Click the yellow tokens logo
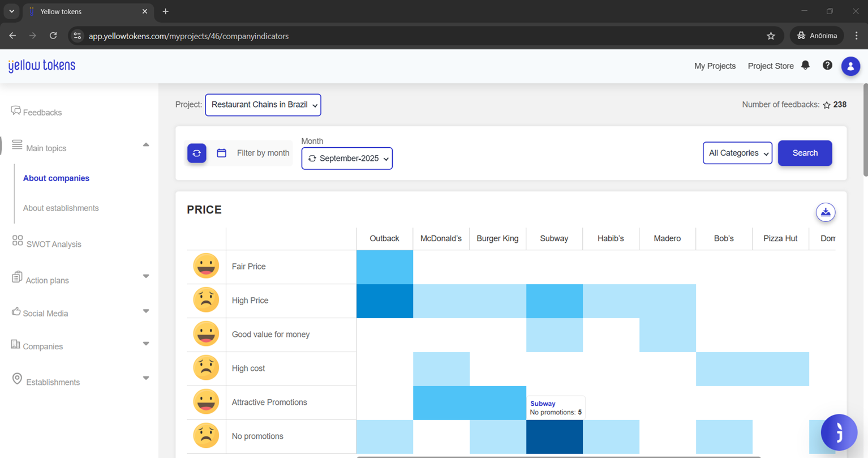This screenshot has height=458, width=868. coord(42,66)
